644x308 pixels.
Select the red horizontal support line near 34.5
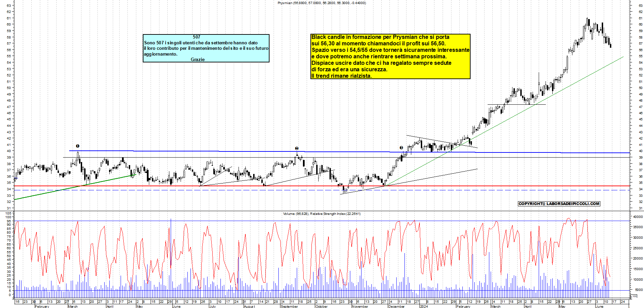point(322,186)
